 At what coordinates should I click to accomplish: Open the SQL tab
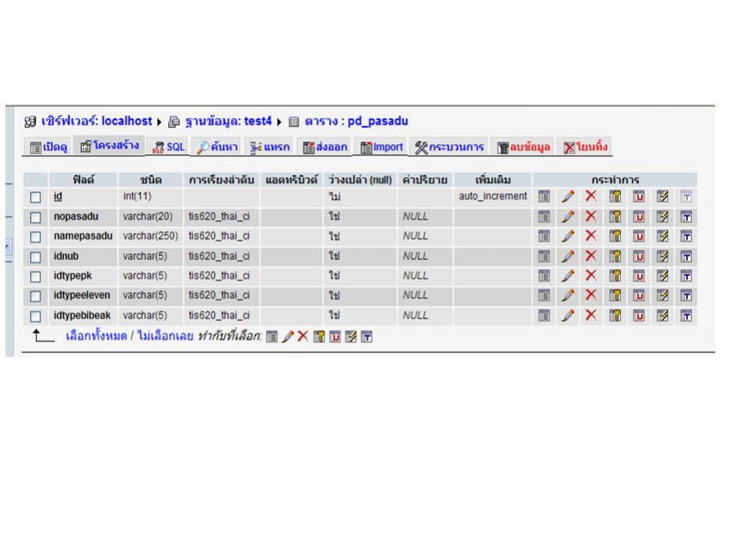pos(168,147)
